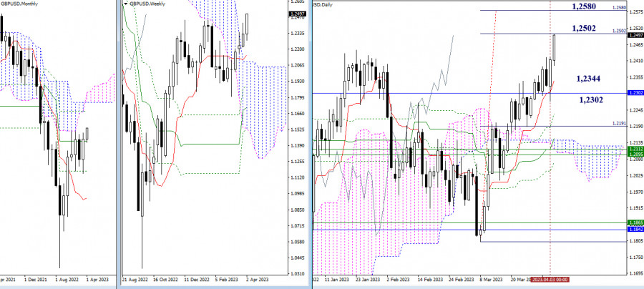Click the small 1.2191 line label
The height and width of the screenshot is (289, 644).
620,124
